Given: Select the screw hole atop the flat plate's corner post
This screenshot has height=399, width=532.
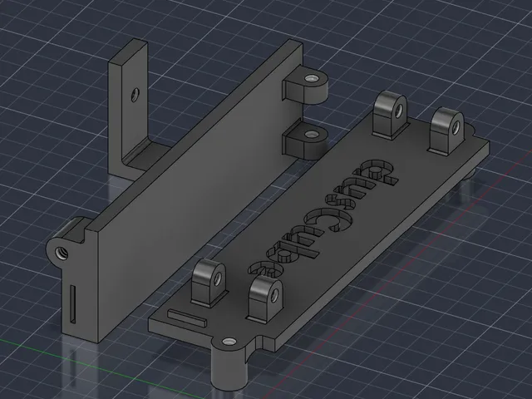Looking at the screenshot, I should tap(229, 342).
